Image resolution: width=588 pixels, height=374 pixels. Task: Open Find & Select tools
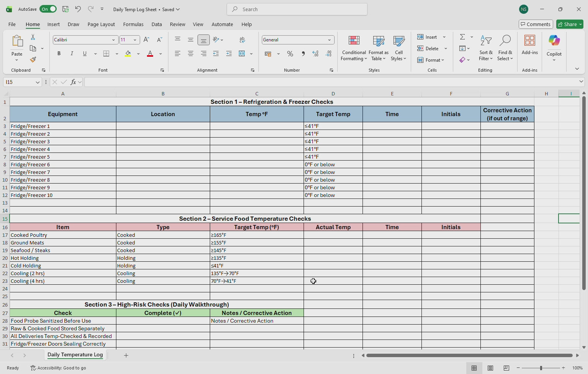(x=505, y=48)
